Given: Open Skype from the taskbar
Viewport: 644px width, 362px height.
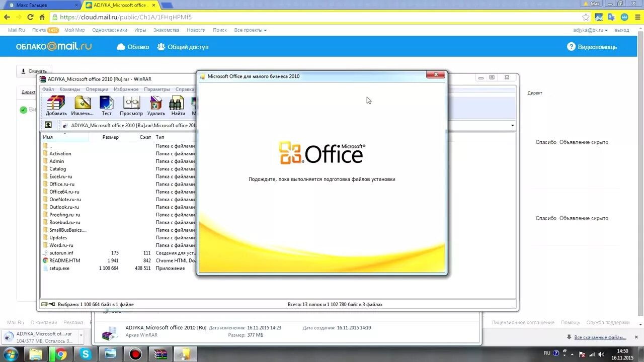Looking at the screenshot, I should pyautogui.click(x=86, y=354).
